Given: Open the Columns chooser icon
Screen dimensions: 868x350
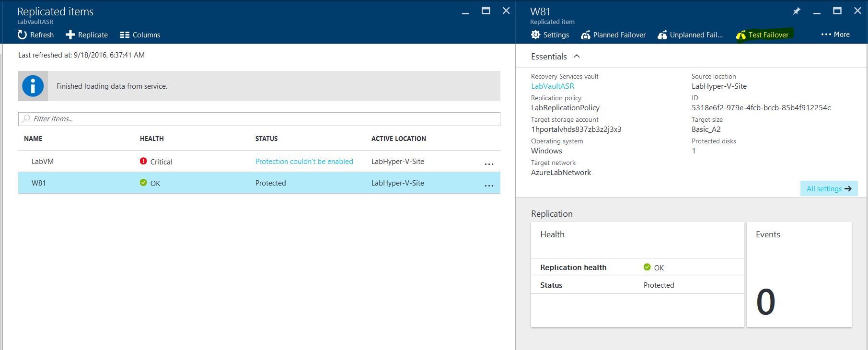Looking at the screenshot, I should pyautogui.click(x=125, y=35).
